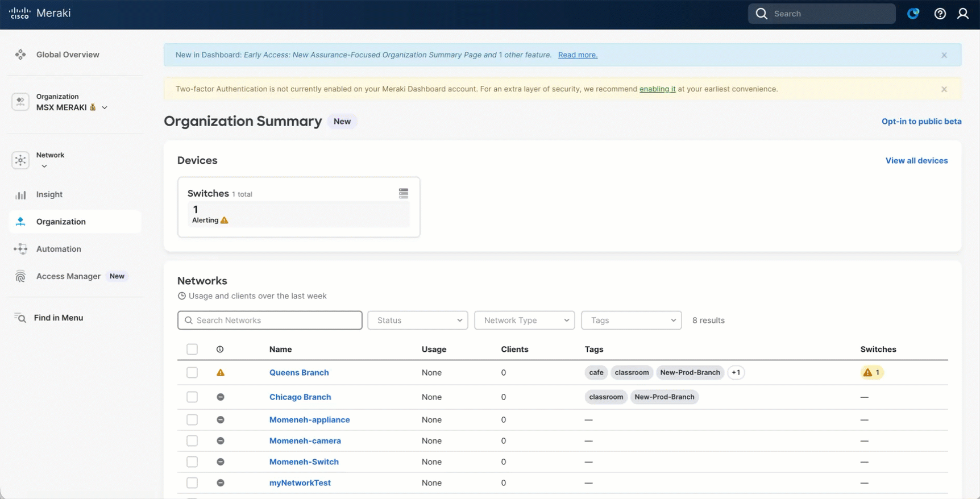The width and height of the screenshot is (980, 499).
Task: Open the myNetworkTest network link
Action: tap(300, 483)
